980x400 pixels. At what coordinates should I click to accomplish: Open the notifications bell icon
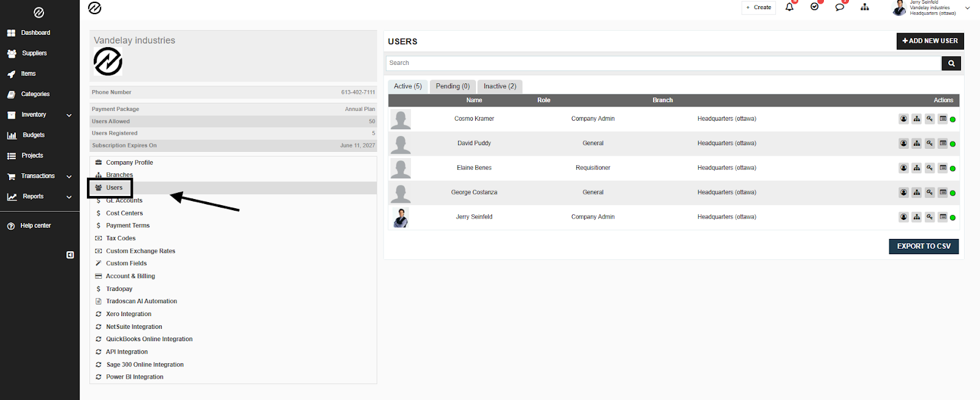(x=790, y=7)
